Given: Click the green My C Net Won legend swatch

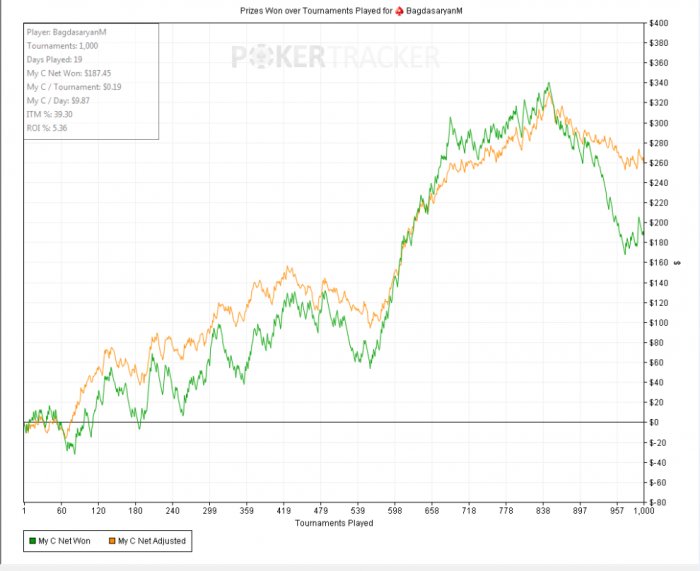Looking at the screenshot, I should 32,541.
